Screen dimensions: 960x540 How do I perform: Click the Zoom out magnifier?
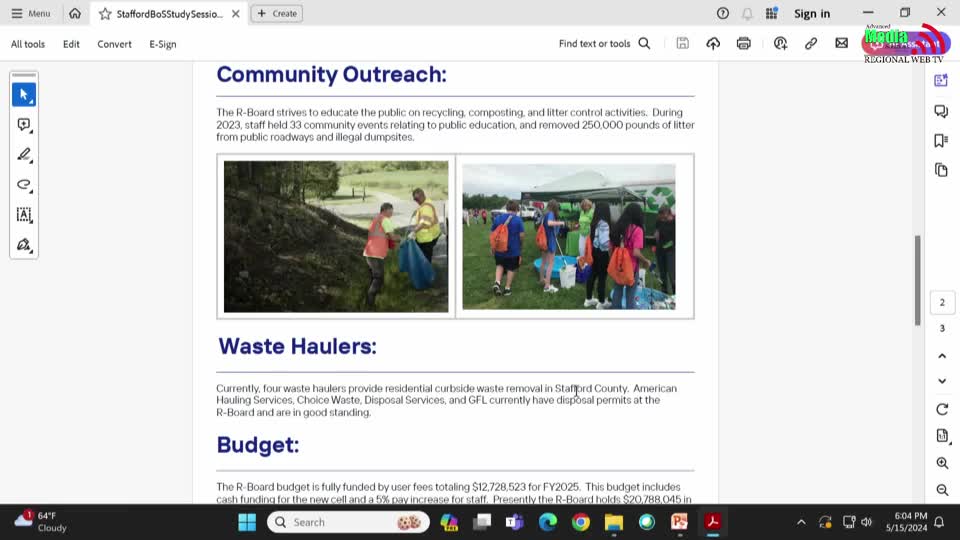point(942,490)
